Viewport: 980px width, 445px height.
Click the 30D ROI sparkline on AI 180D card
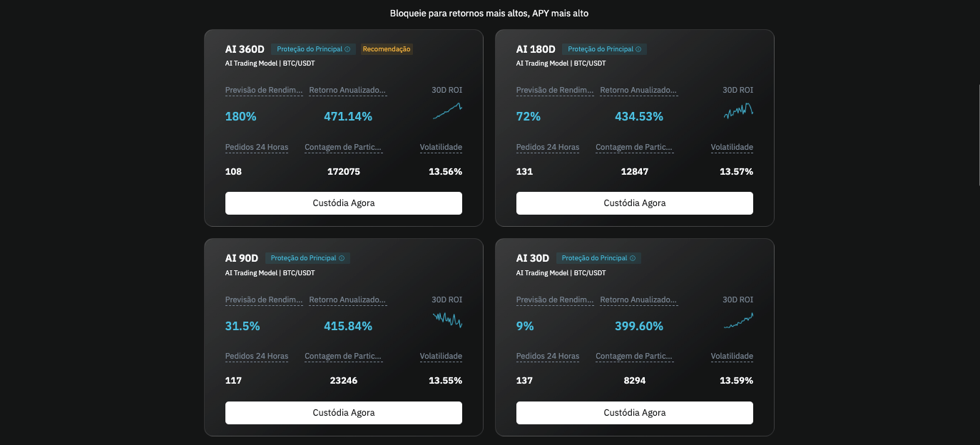point(740,111)
